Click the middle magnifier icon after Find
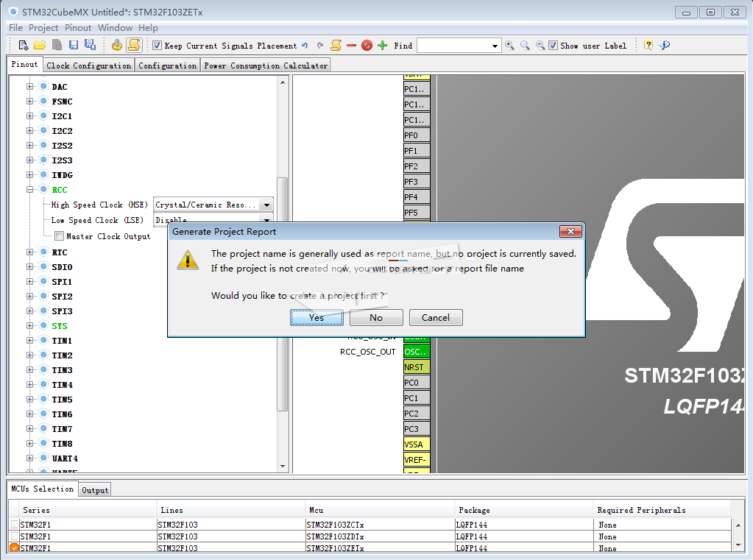This screenshot has height=560, width=753. point(525,45)
